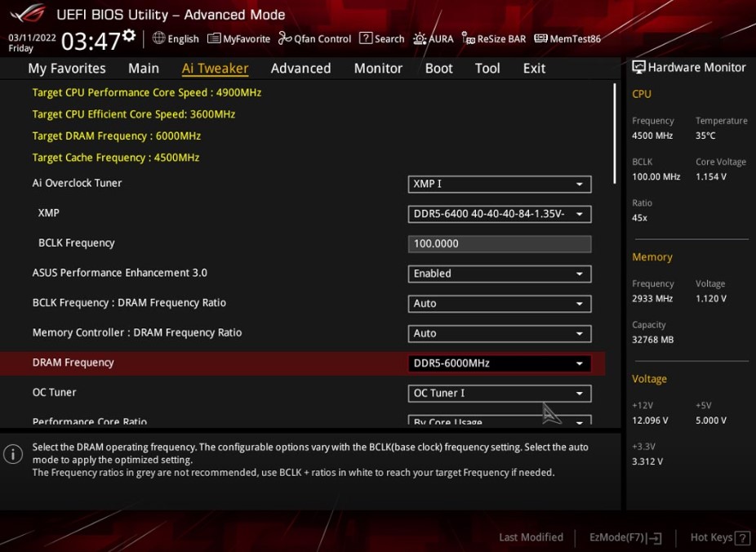
Task: Open MyFavorite from the top toolbar
Action: pyautogui.click(x=238, y=38)
